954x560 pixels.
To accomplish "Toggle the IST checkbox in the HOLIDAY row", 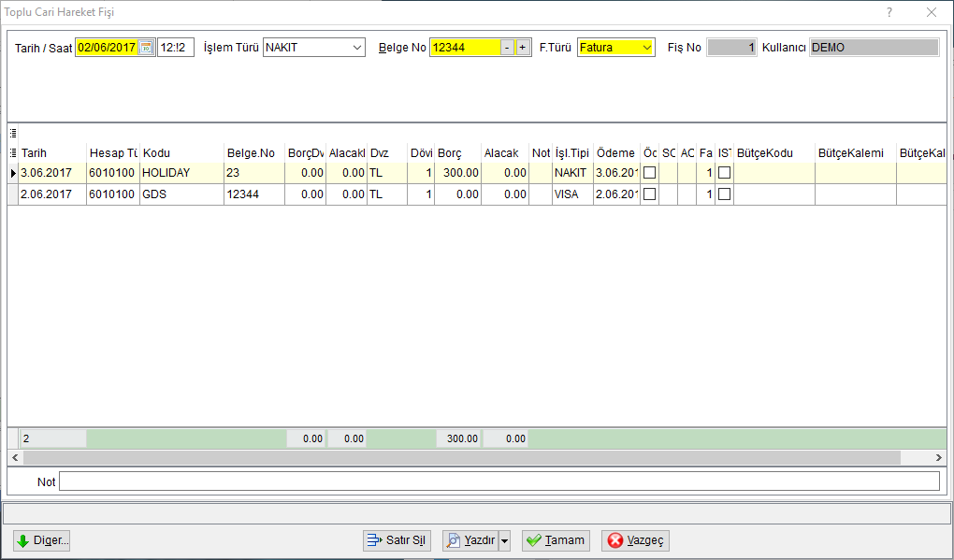I will tap(724, 173).
